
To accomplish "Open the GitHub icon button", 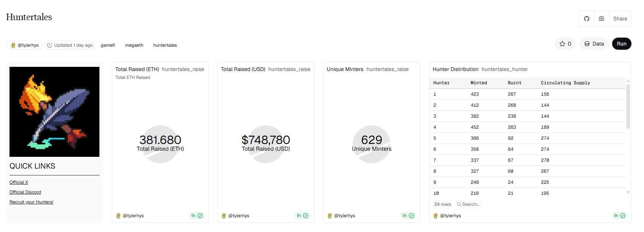I will [587, 19].
